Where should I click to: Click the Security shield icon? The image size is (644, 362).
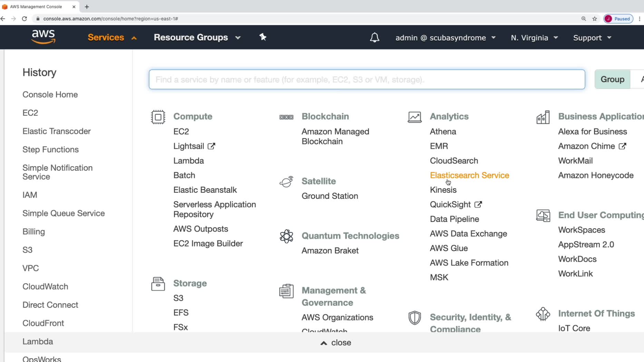click(x=414, y=318)
